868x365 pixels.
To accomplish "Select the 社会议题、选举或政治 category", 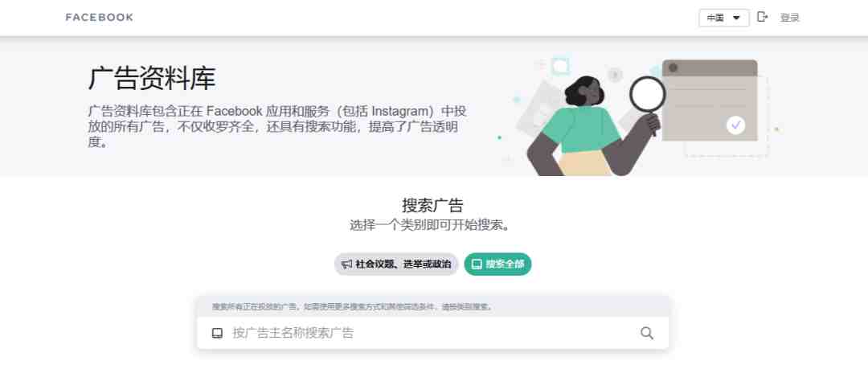I will point(396,265).
